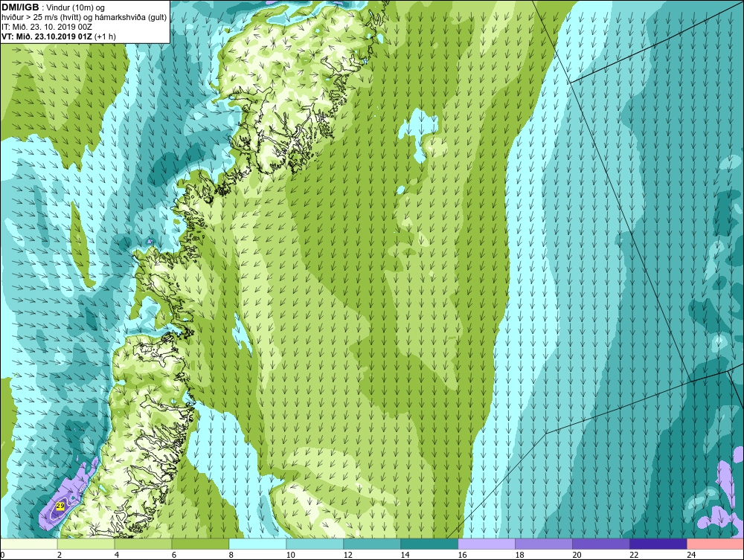Click the DMI/IGB title text

point(20,7)
